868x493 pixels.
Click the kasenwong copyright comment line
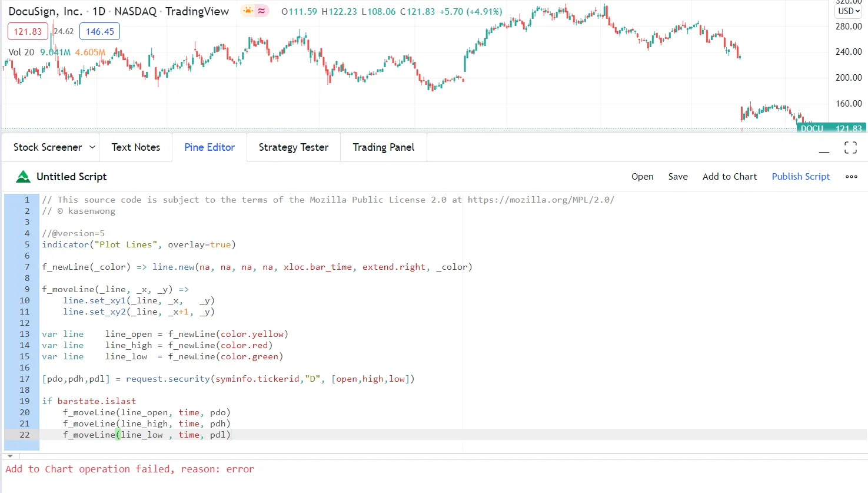(x=78, y=211)
